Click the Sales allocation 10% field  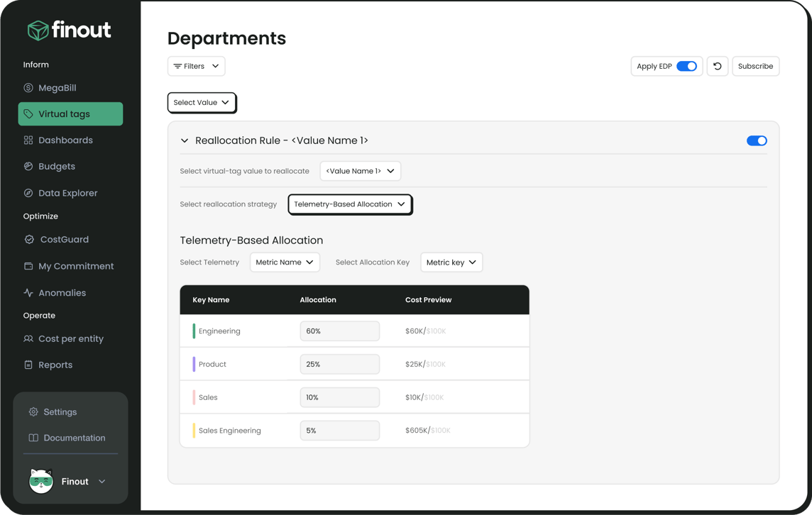339,397
